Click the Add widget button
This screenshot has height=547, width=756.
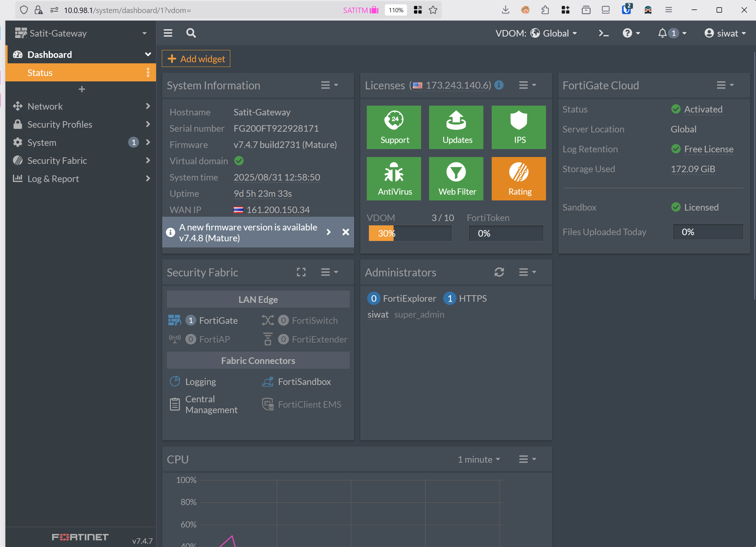(196, 59)
